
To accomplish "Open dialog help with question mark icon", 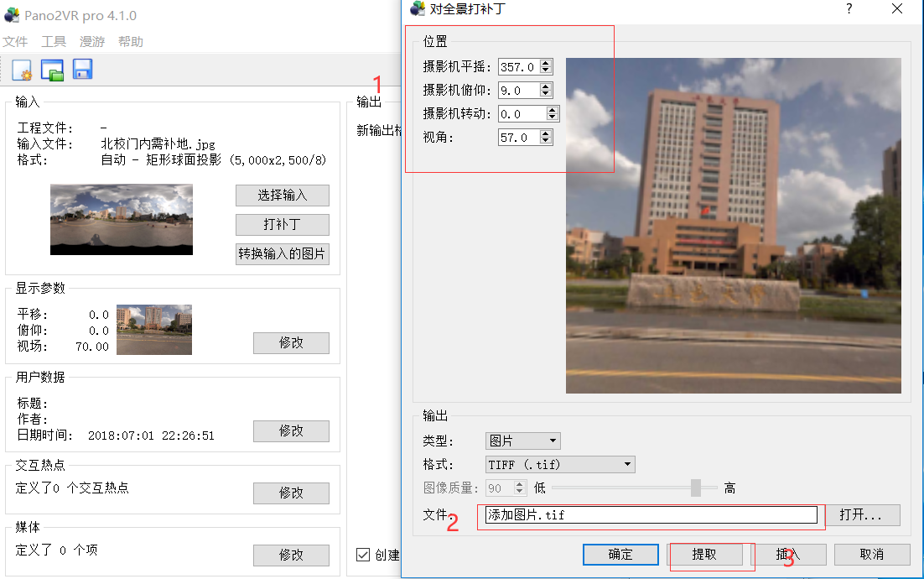I will [x=849, y=9].
